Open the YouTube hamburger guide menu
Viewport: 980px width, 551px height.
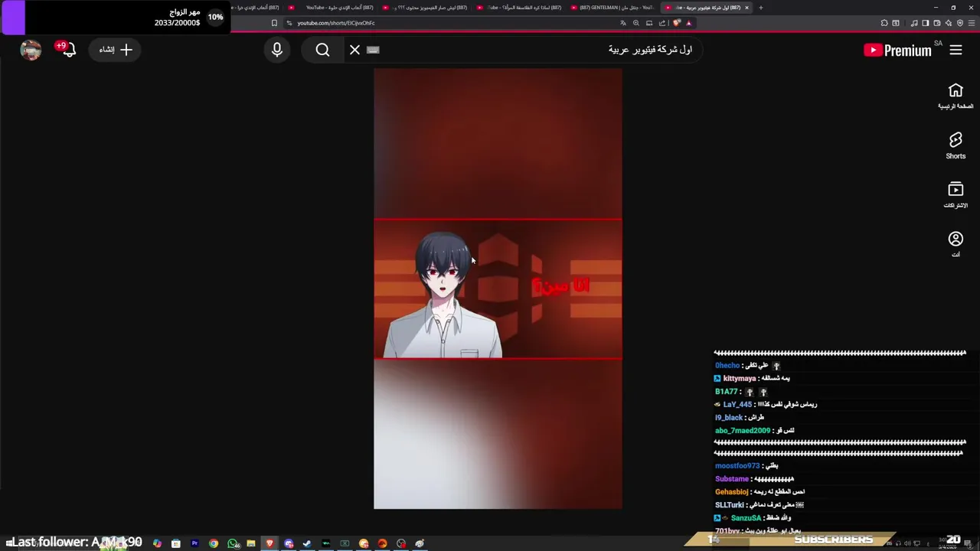955,50
